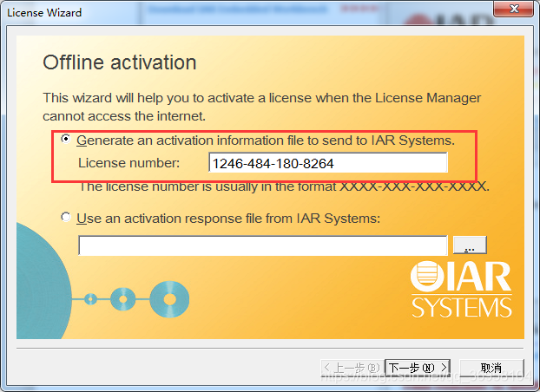Click the activation response file path field

coord(263,245)
